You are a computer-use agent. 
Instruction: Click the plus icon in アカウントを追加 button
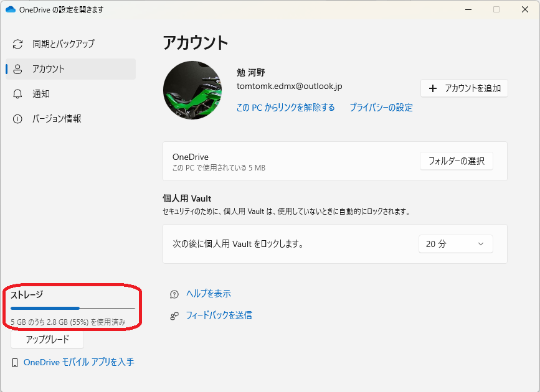coord(433,88)
